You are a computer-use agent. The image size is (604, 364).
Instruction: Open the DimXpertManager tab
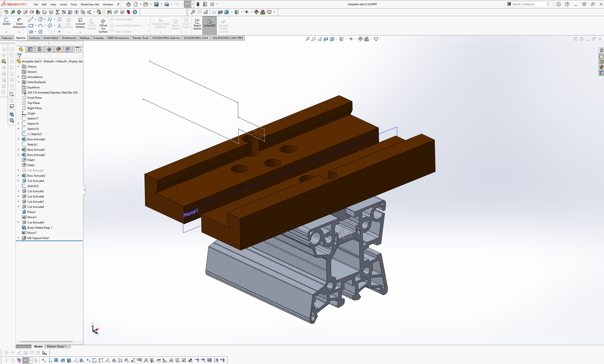click(x=49, y=50)
